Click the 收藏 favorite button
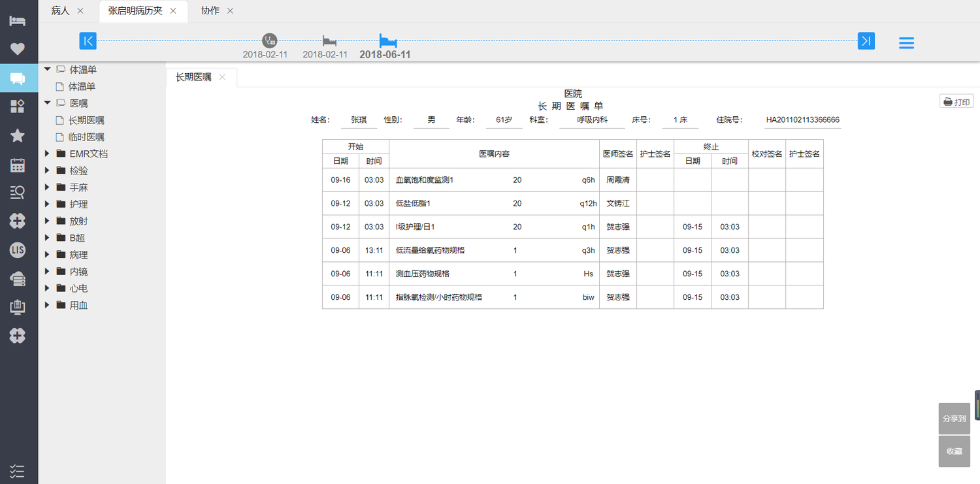980x484 pixels. [x=955, y=451]
